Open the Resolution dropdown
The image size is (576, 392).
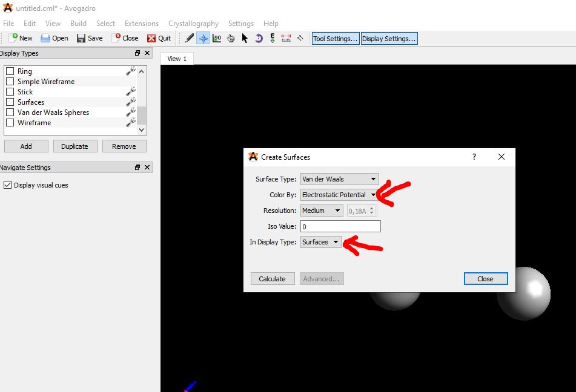(322, 211)
